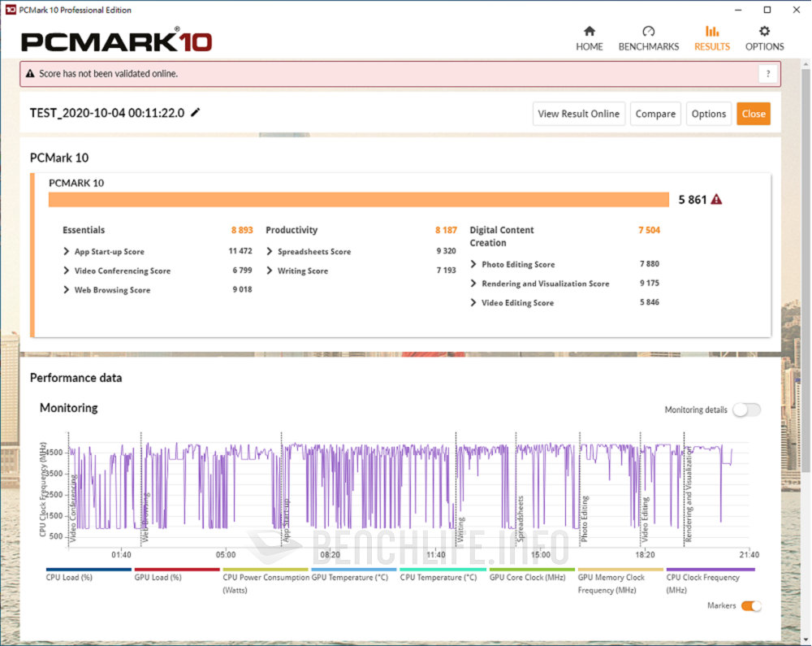
Task: Click the pencil icon to rename the test
Action: [x=195, y=113]
